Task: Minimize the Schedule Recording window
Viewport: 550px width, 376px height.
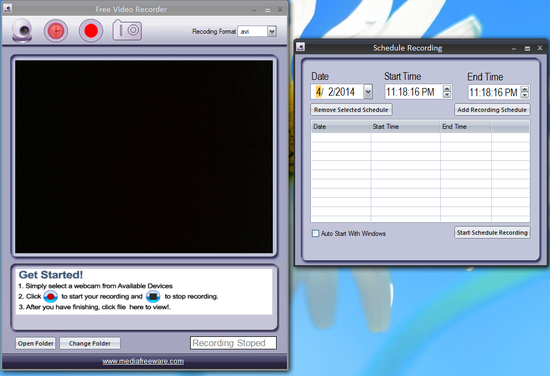Action: coord(514,48)
